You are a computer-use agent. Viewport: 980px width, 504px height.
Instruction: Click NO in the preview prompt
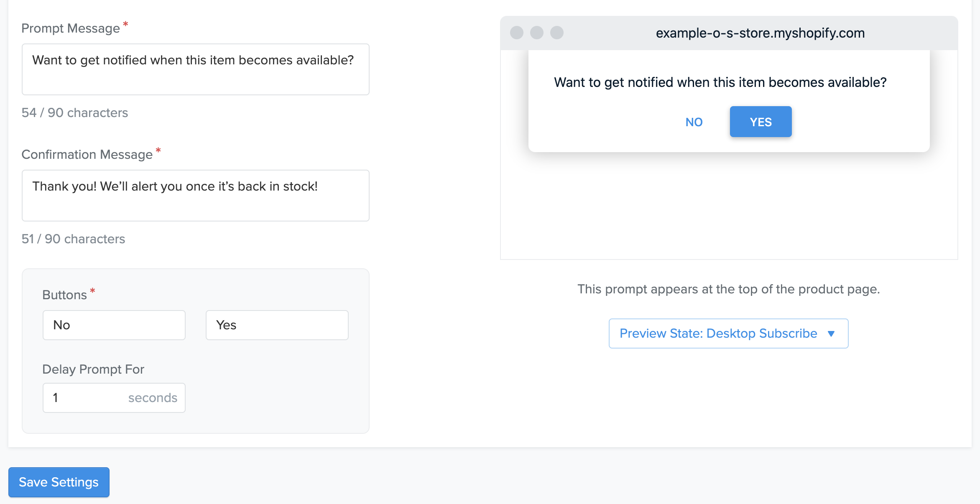tap(694, 122)
